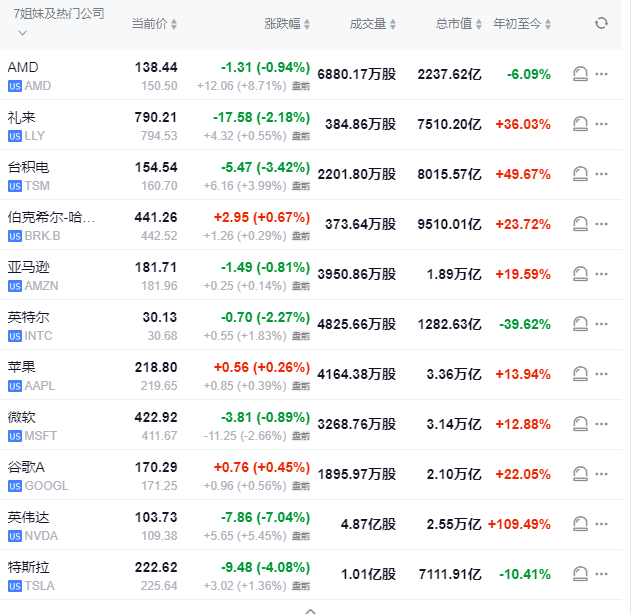Image resolution: width=635 pixels, height=614 pixels.
Task: Set a price alert bell for AMD
Action: tap(580, 74)
